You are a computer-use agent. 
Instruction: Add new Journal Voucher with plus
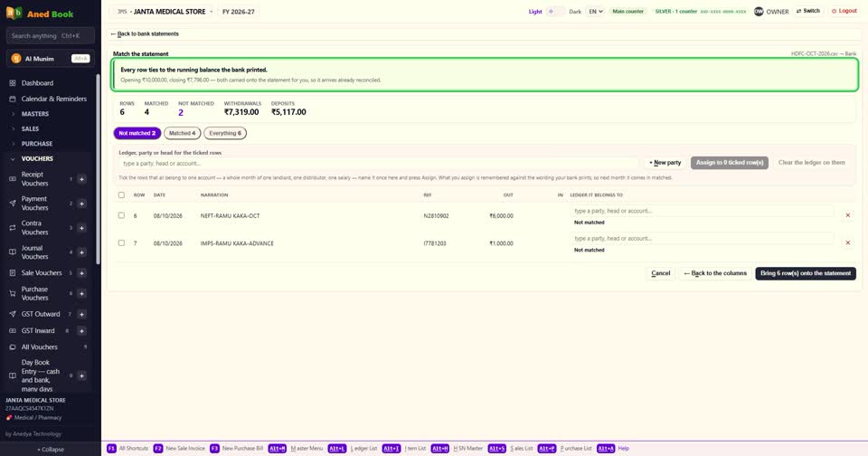81,252
